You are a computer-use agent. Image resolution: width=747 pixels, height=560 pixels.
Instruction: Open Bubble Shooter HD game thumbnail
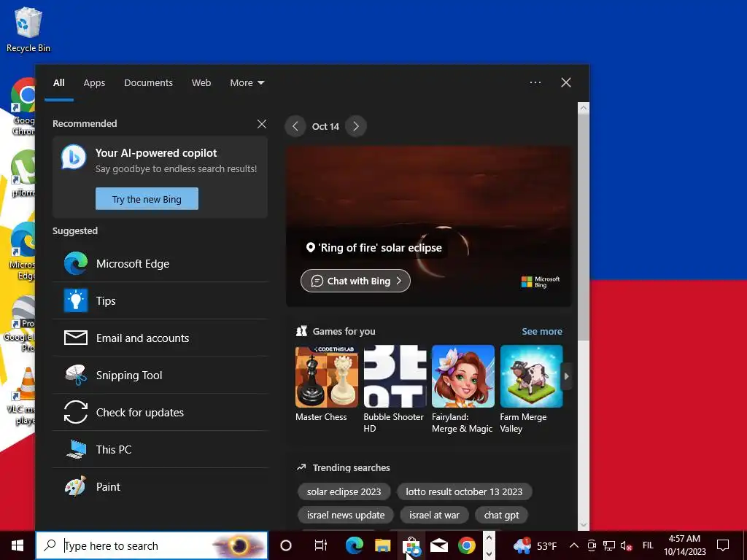[395, 376]
